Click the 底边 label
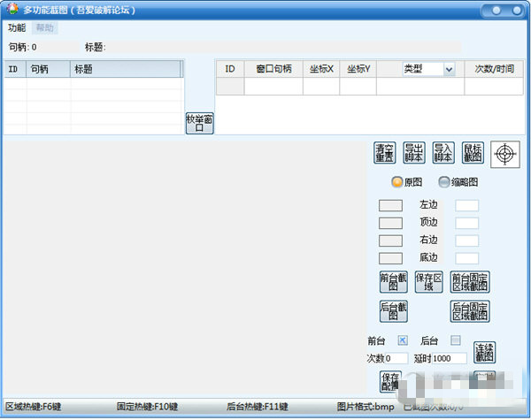 (428, 257)
